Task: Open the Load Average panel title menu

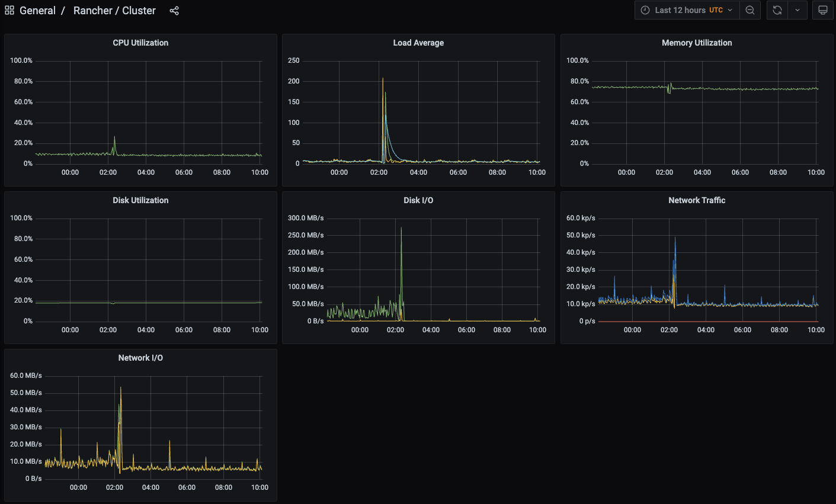Action: coord(418,42)
